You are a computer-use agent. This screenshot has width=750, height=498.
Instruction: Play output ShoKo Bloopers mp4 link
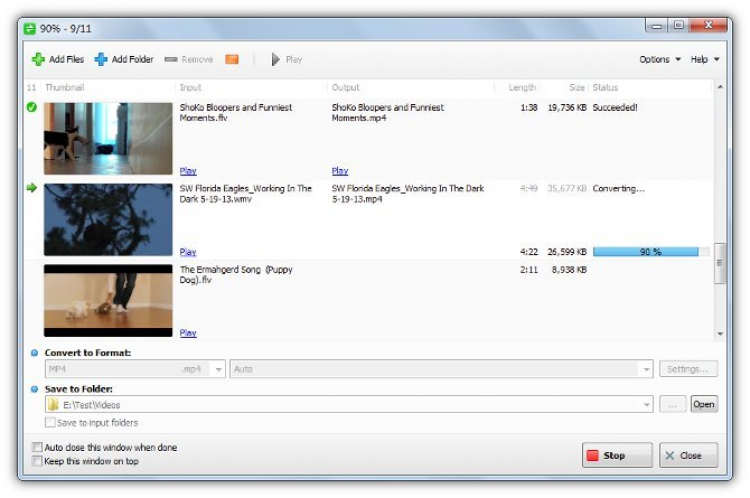[x=340, y=171]
